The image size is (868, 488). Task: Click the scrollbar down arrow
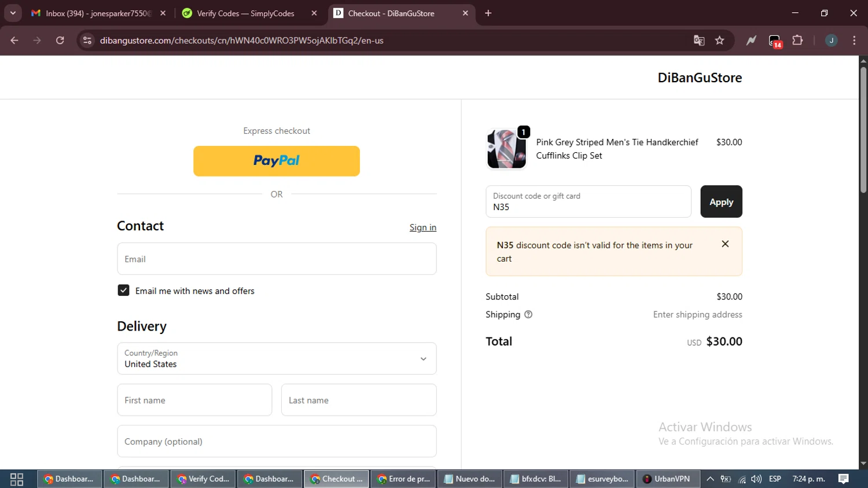tap(863, 464)
